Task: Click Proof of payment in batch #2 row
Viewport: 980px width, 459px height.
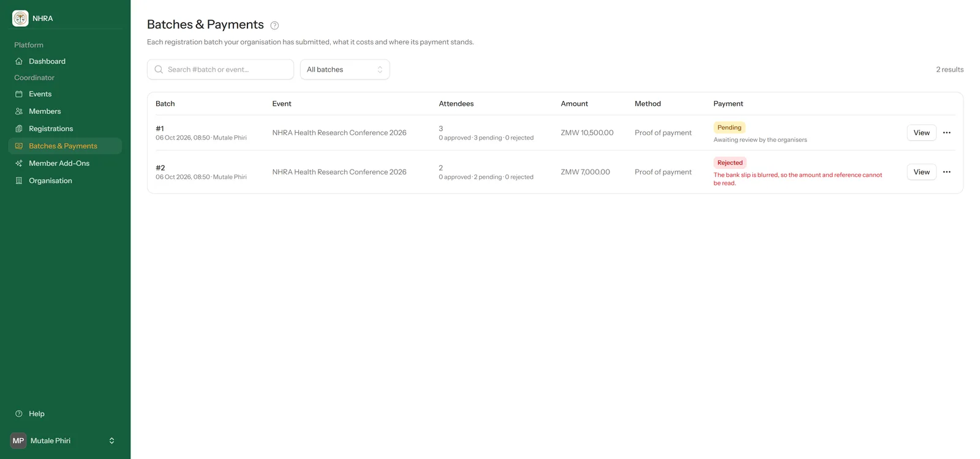Action: pyautogui.click(x=663, y=172)
